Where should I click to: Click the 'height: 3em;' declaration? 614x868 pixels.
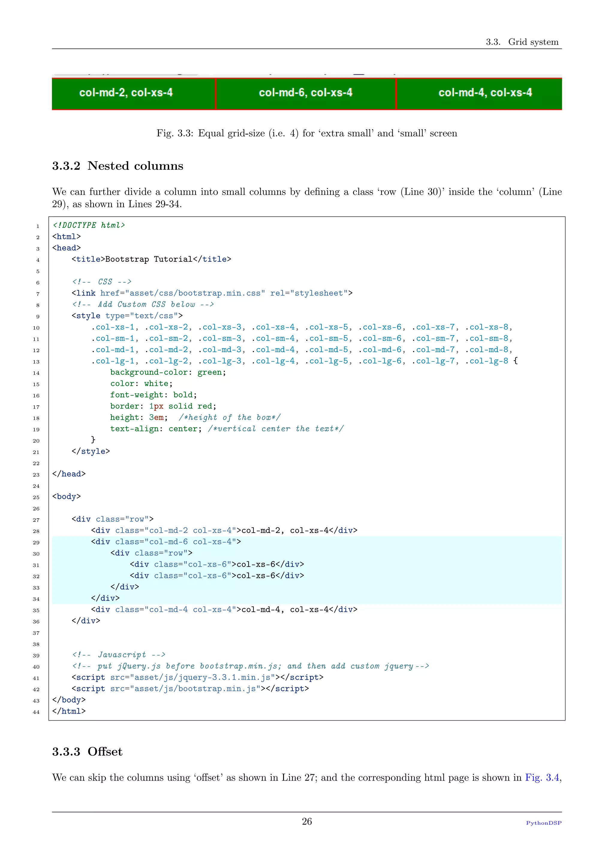139,418
